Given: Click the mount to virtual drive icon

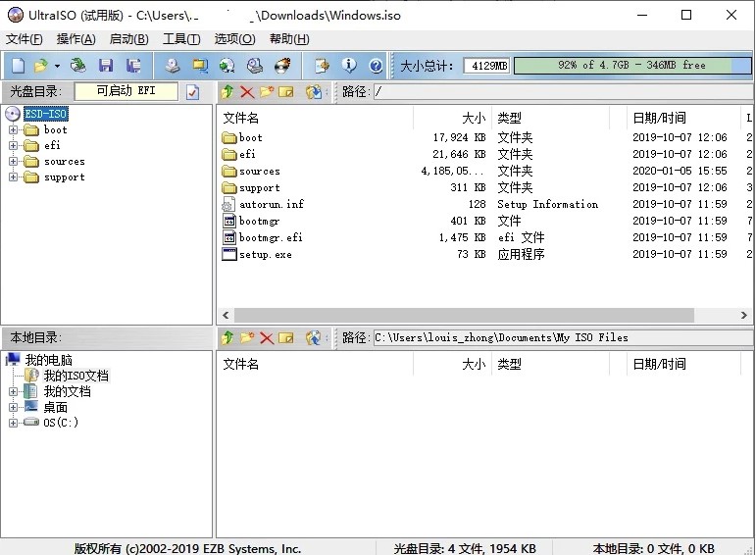Looking at the screenshot, I should (255, 66).
